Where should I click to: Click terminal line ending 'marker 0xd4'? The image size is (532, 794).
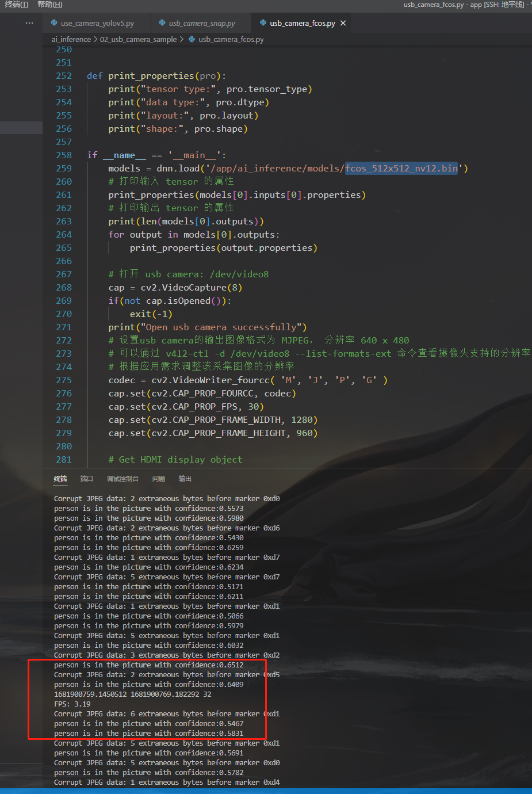(167, 782)
